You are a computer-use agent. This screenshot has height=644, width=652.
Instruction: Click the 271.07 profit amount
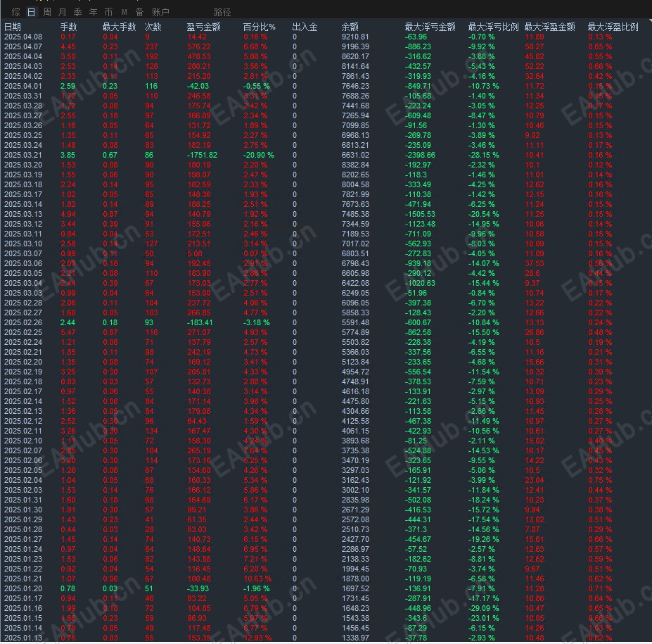click(199, 332)
